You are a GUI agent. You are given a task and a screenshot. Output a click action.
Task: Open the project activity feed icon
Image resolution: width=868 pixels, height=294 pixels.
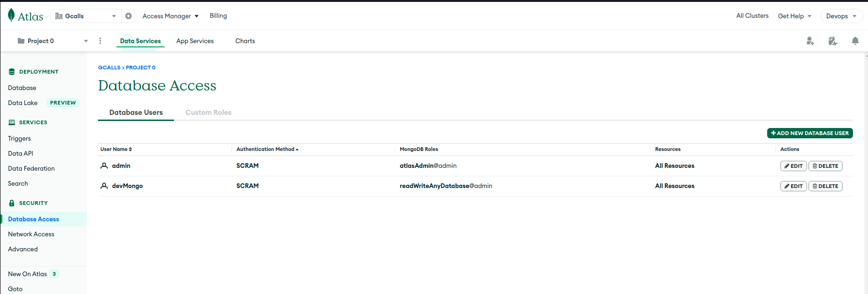tap(833, 41)
